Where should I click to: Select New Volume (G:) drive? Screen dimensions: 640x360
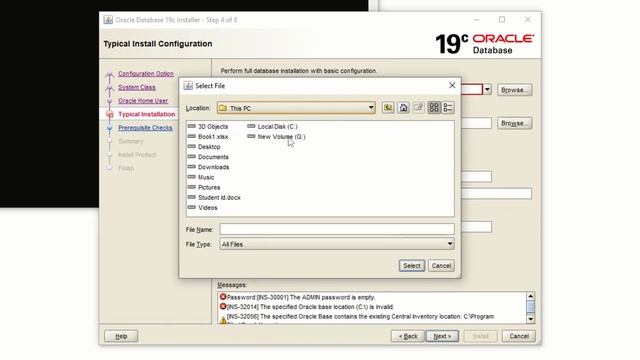[x=281, y=137]
